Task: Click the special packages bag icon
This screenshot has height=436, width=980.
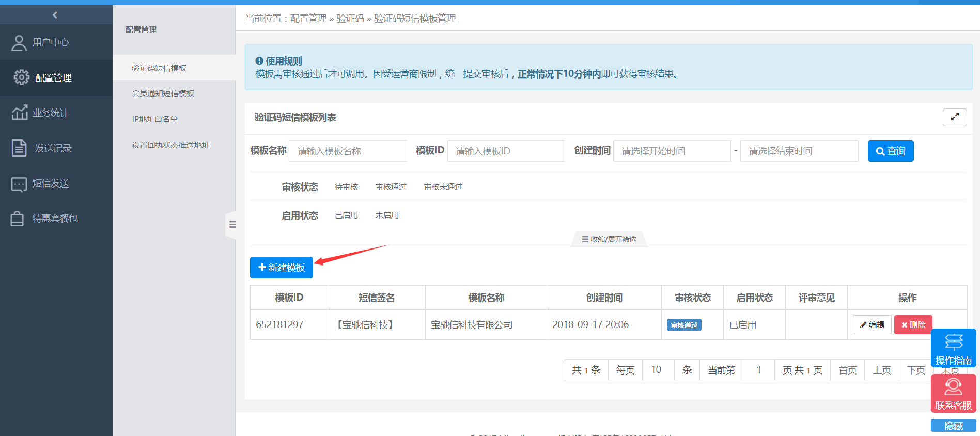Action: pos(17,219)
